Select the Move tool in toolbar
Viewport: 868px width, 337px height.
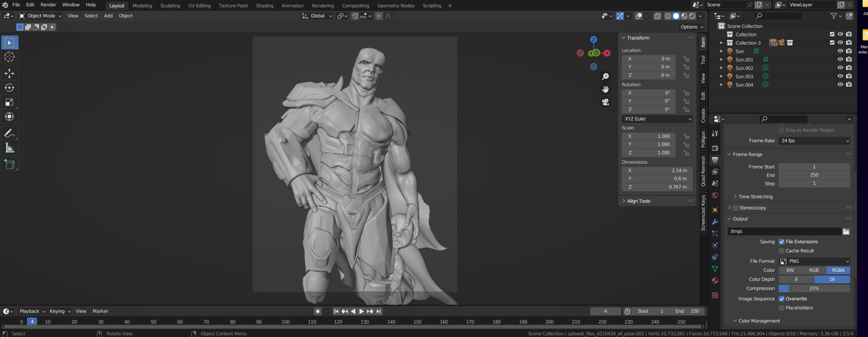coord(9,73)
